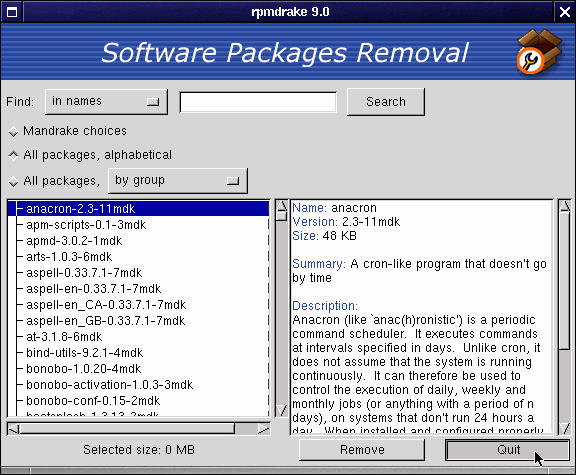
Task: Click description pane scroll up arrow
Action: pos(565,205)
